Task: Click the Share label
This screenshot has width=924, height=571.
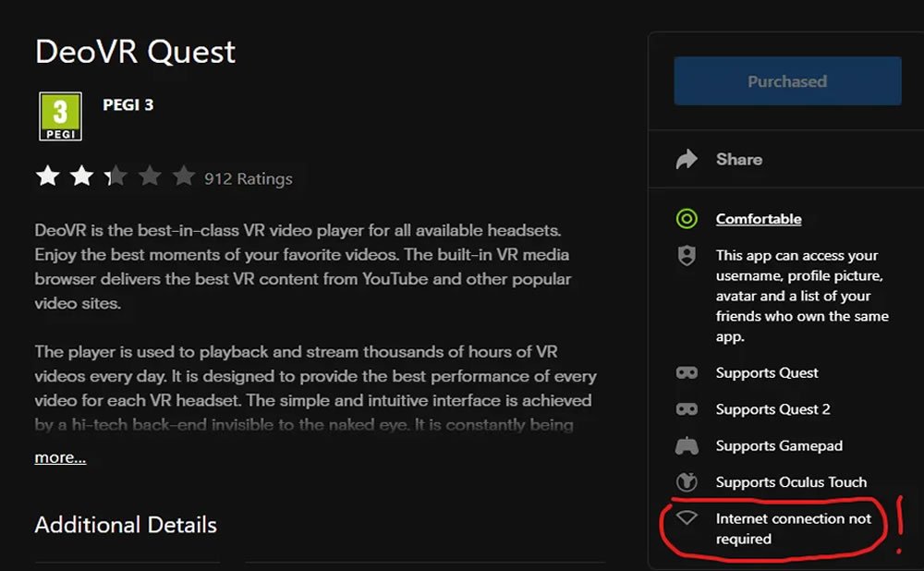Action: tap(739, 159)
